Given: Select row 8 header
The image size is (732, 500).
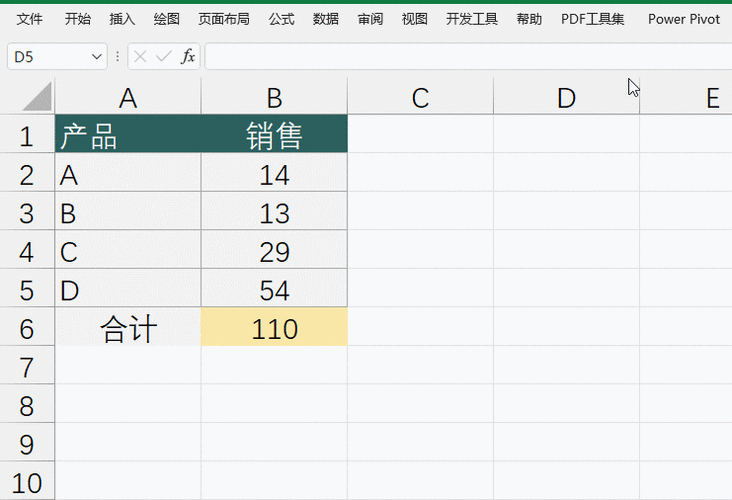Looking at the screenshot, I should click(x=27, y=404).
